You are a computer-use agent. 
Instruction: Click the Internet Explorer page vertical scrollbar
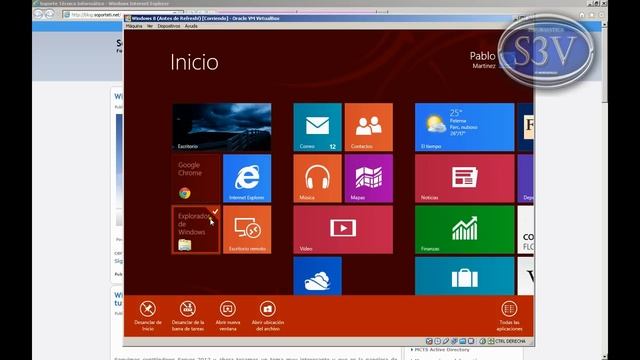(x=604, y=190)
